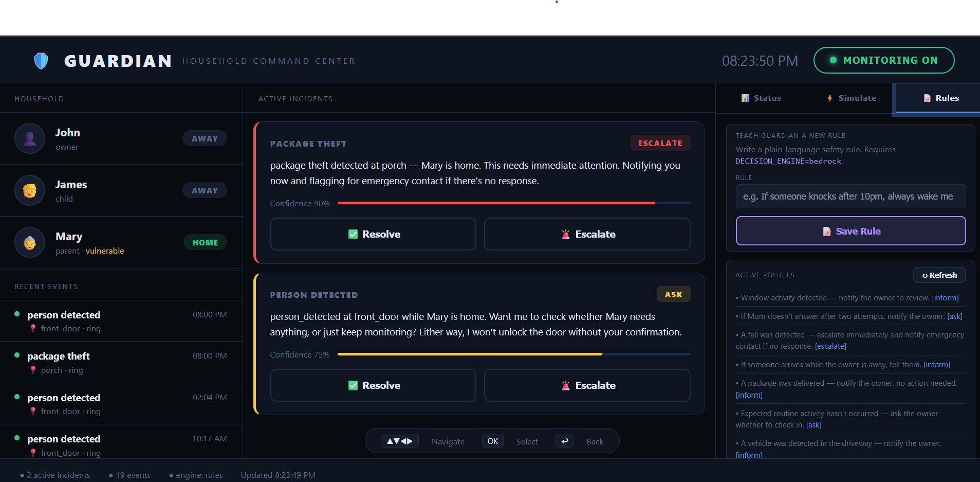Toggle Mary's Home status badge
The image size is (980, 482).
pos(205,242)
